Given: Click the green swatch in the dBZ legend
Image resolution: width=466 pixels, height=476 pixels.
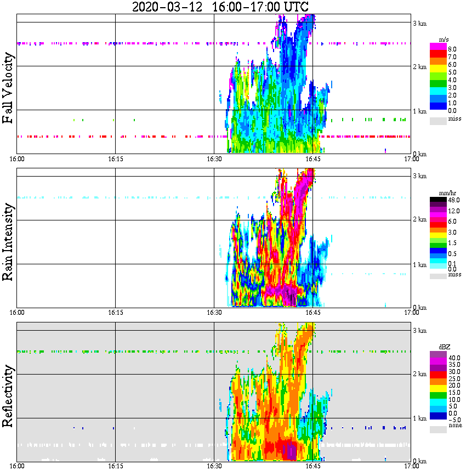Looking at the screenshot, I should 438,395.
